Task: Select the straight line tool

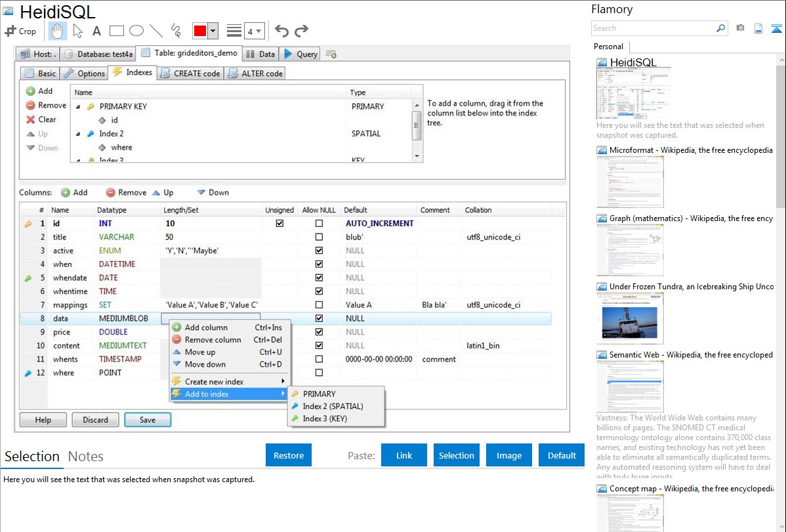Action: tap(156, 31)
